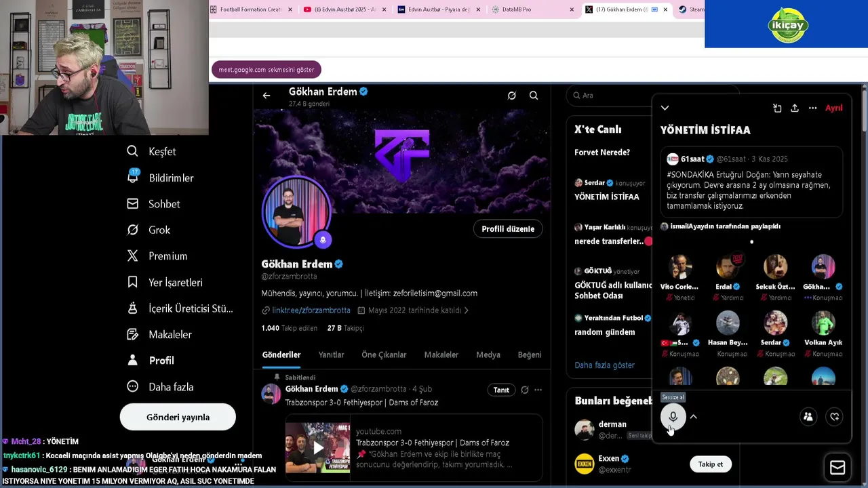Image resolution: width=868 pixels, height=488 pixels.
Task: Pop out the Space using the dock icon
Action: tap(777, 108)
